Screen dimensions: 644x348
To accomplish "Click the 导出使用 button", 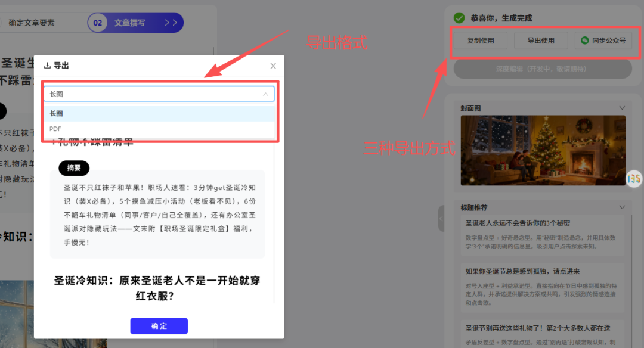I will point(541,41).
